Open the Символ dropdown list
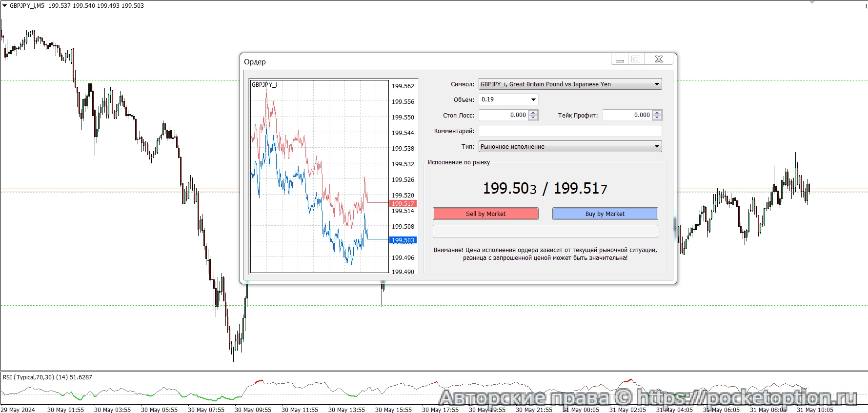Image resolution: width=868 pixels, height=413 pixels. (657, 84)
